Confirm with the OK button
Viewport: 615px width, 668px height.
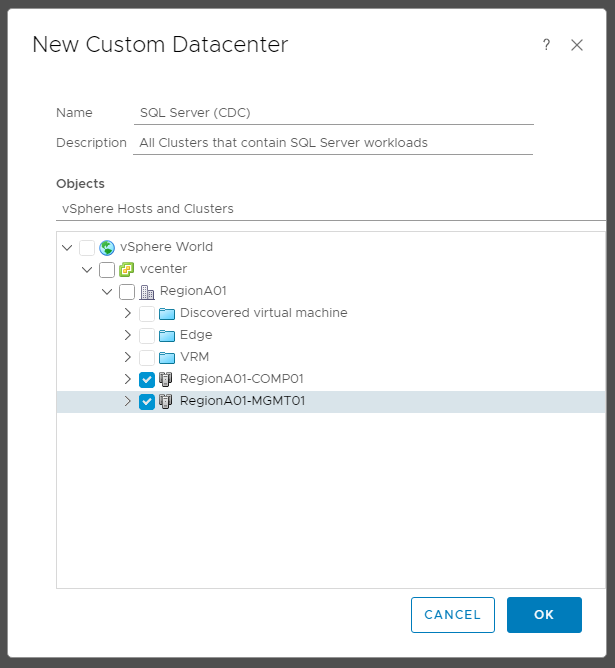coord(544,615)
